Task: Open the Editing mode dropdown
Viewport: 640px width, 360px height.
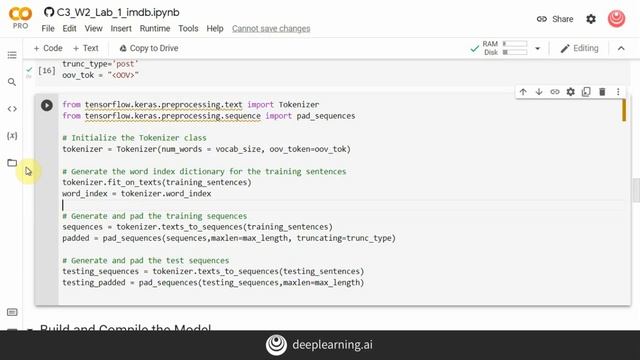Action: [579, 48]
